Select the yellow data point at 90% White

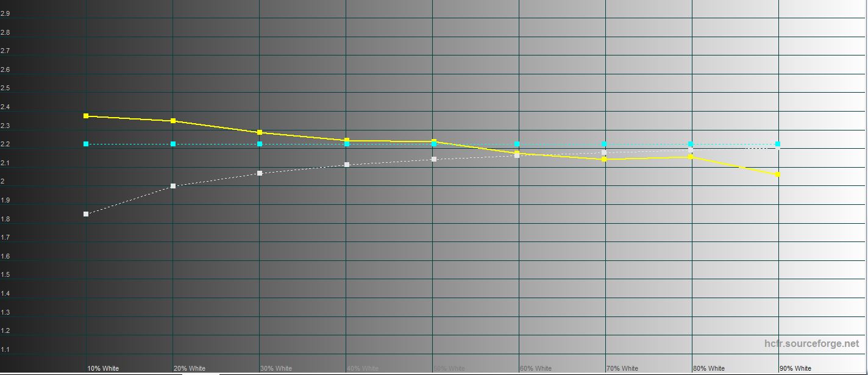click(778, 175)
